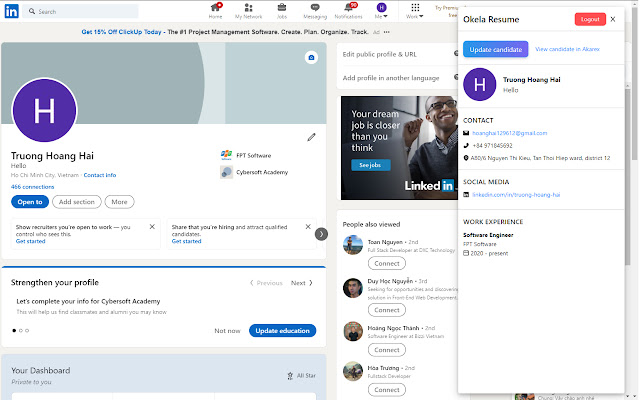Expand the Me profile menu
This screenshot has width=640, height=400.
(x=381, y=11)
